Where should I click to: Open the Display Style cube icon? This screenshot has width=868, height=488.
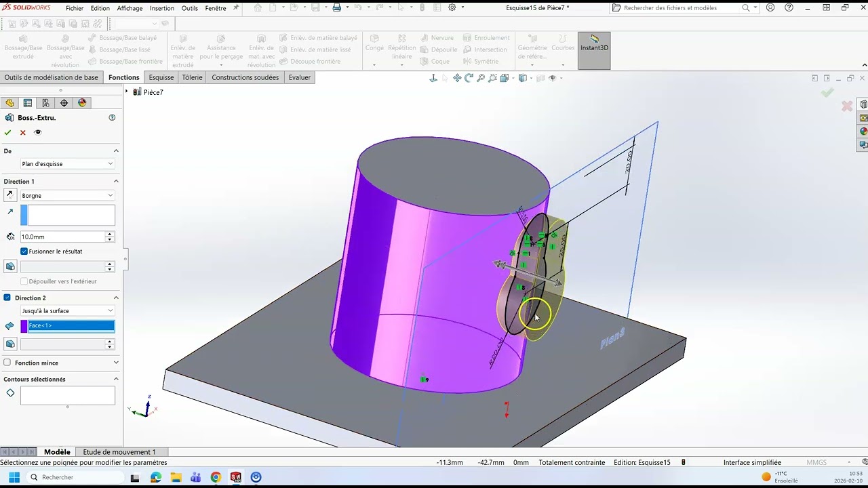point(523,78)
